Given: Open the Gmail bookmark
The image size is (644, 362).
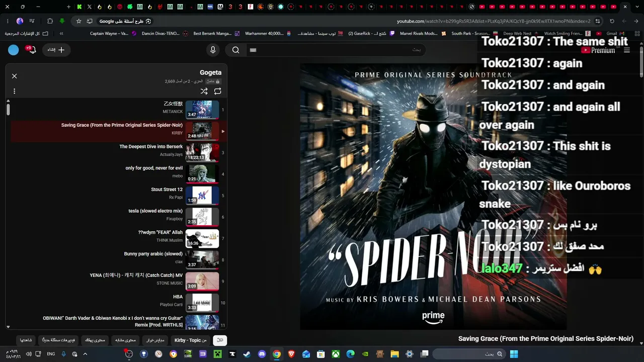Looking at the screenshot, I should pos(616,33).
